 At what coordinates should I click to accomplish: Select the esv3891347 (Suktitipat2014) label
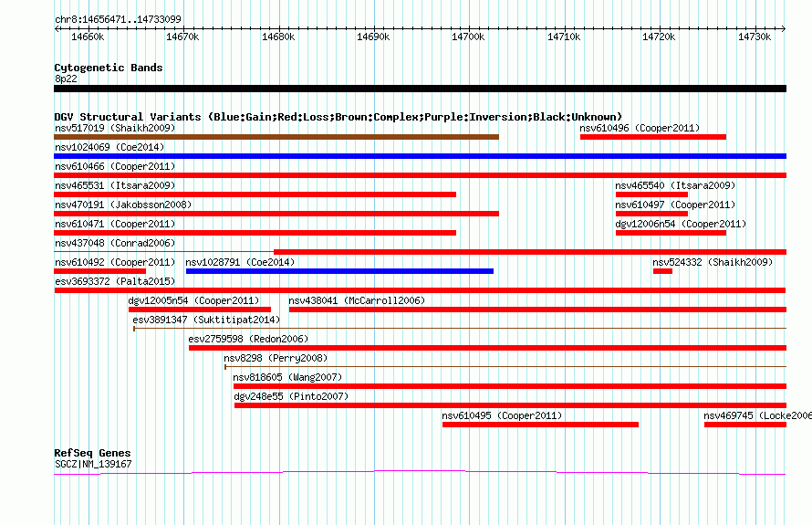206,320
